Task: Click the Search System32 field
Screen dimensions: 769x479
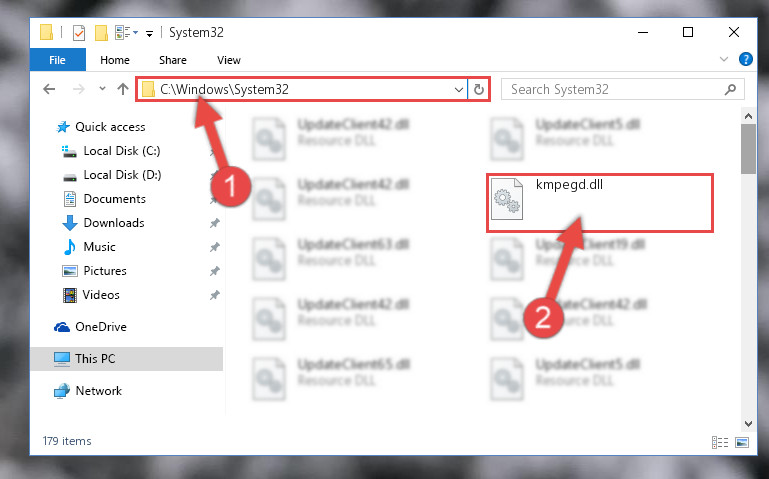Action: click(x=622, y=89)
